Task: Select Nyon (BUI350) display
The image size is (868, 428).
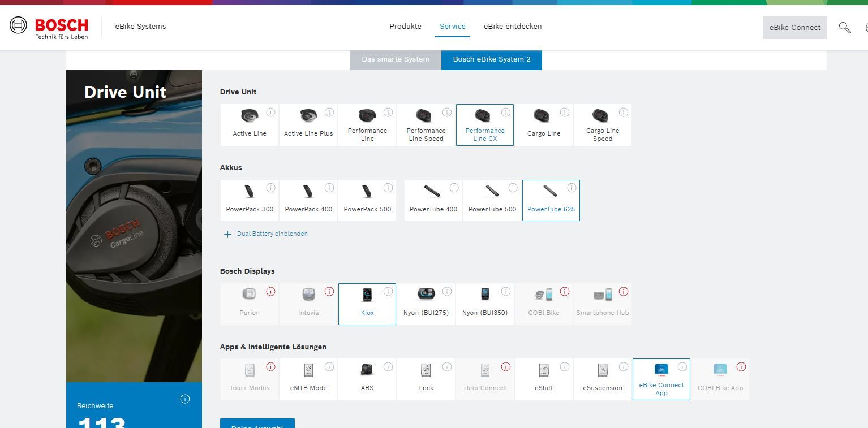Action: tap(485, 304)
